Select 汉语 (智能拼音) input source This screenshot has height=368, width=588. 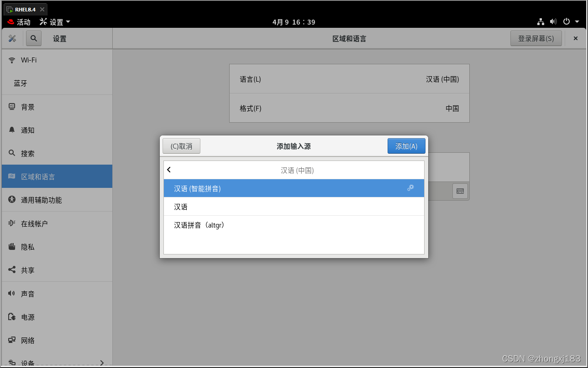pyautogui.click(x=294, y=188)
